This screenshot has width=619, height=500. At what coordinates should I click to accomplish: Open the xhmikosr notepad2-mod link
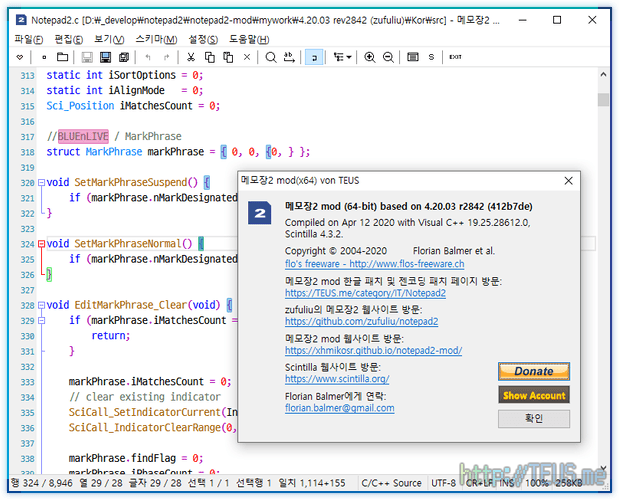pos(373,350)
